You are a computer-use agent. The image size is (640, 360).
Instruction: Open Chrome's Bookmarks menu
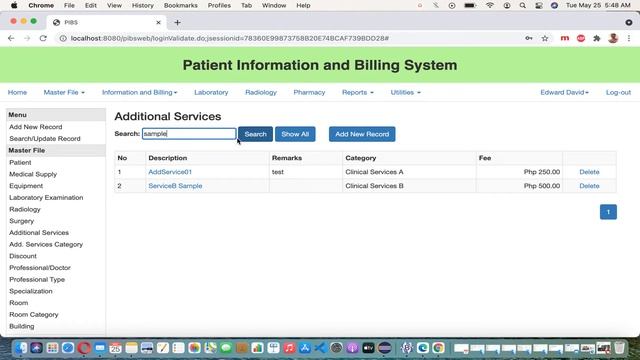pos(180,5)
